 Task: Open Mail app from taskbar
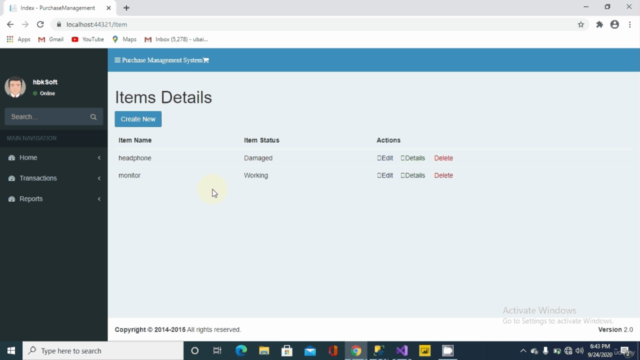pyautogui.click(x=310, y=351)
